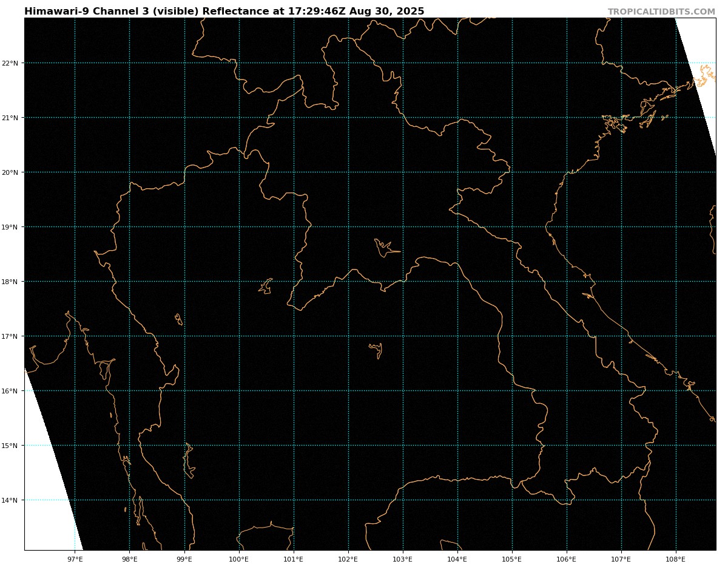
Task: Click the 101°E longitude label
Action: pos(293,559)
